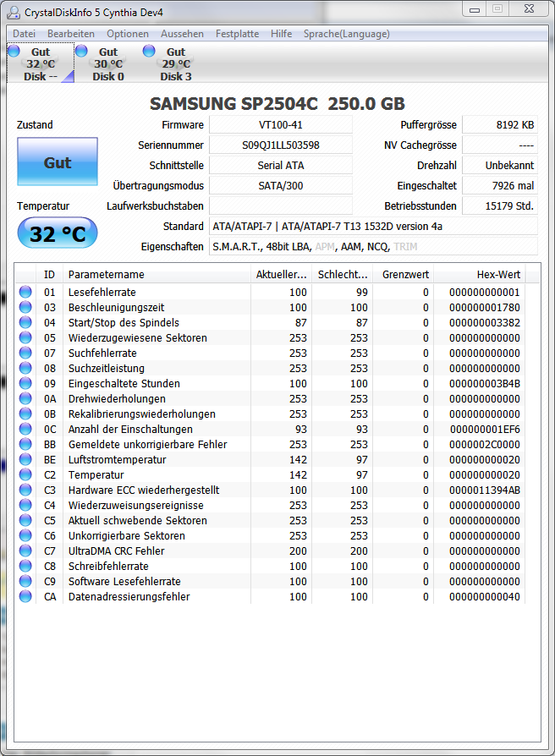Viewport: 555px width, 756px height.
Task: Click the Standard field ATA/ATAPI-7
Action: tap(373, 226)
